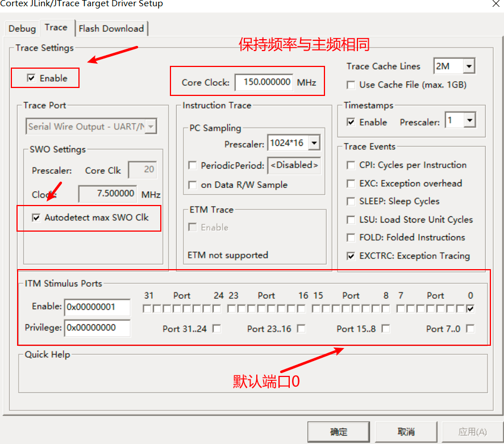Enable Use Cache File option
Viewport: 504px width, 444px height.
(x=351, y=85)
